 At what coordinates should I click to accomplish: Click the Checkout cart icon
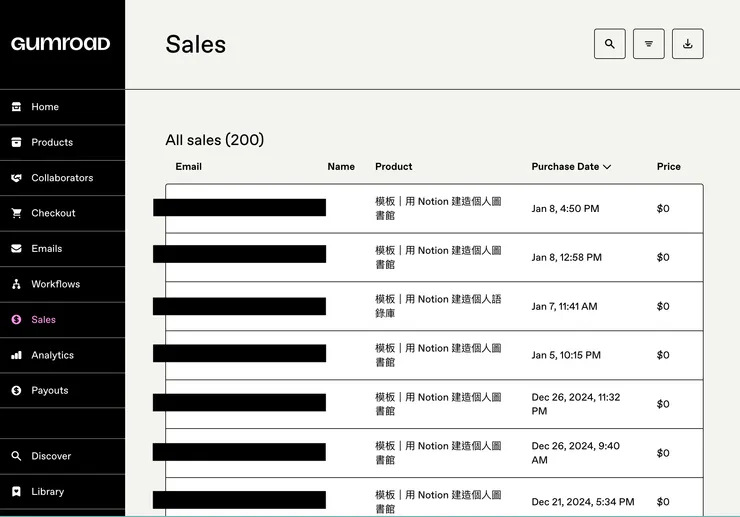pos(16,213)
